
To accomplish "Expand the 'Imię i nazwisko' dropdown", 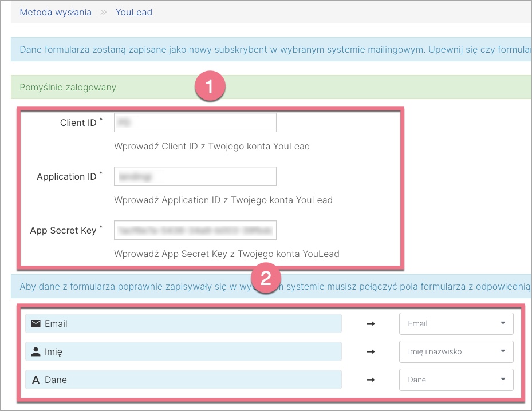I will pyautogui.click(x=456, y=351).
